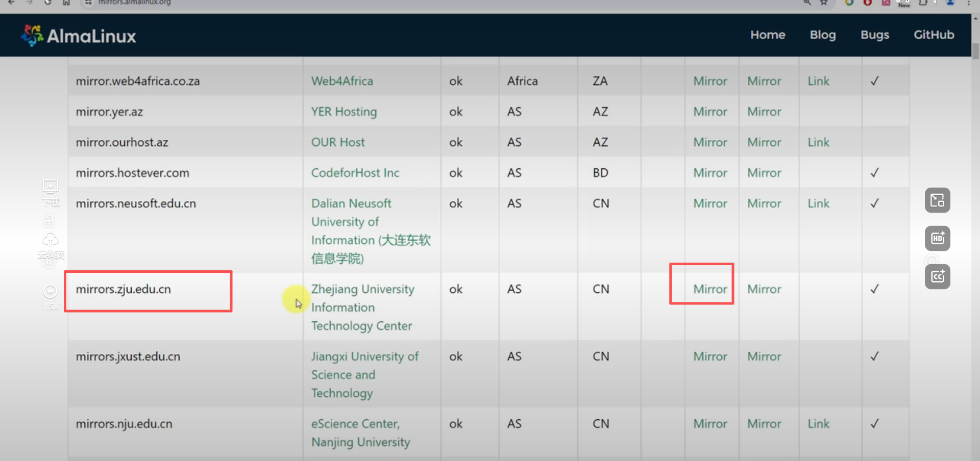Click the AlmaLinux logo

coord(79,36)
